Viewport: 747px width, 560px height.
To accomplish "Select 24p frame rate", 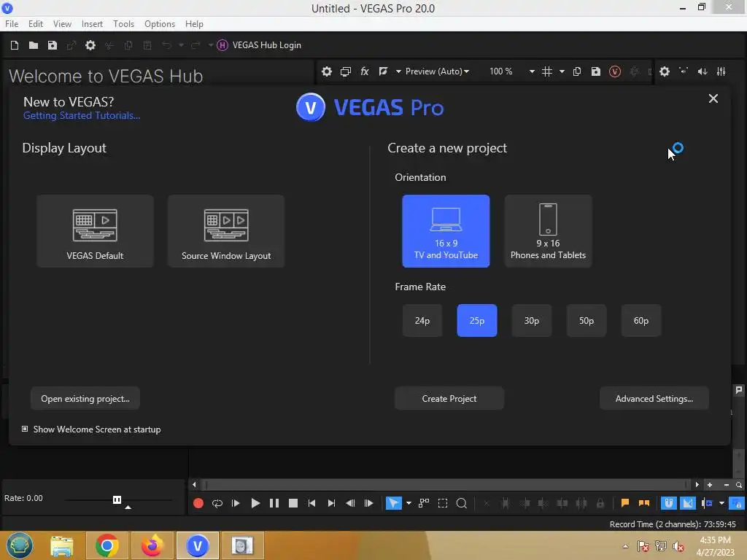I will click(422, 321).
